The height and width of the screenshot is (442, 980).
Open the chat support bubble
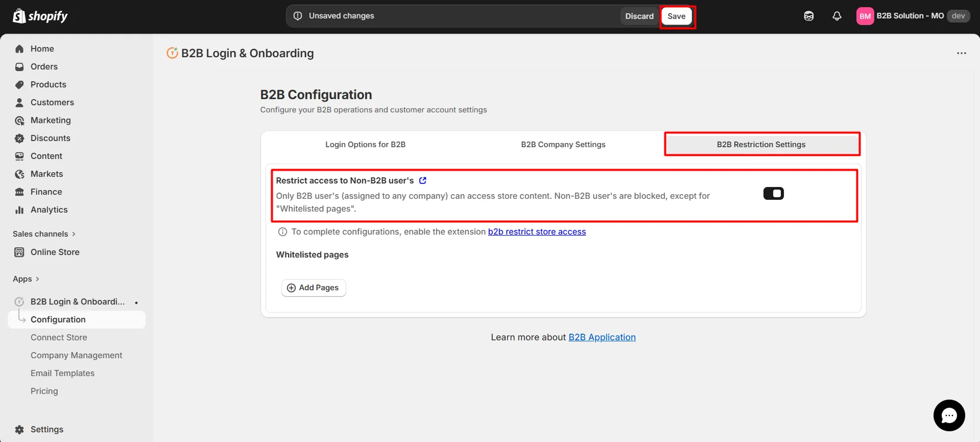(949, 415)
